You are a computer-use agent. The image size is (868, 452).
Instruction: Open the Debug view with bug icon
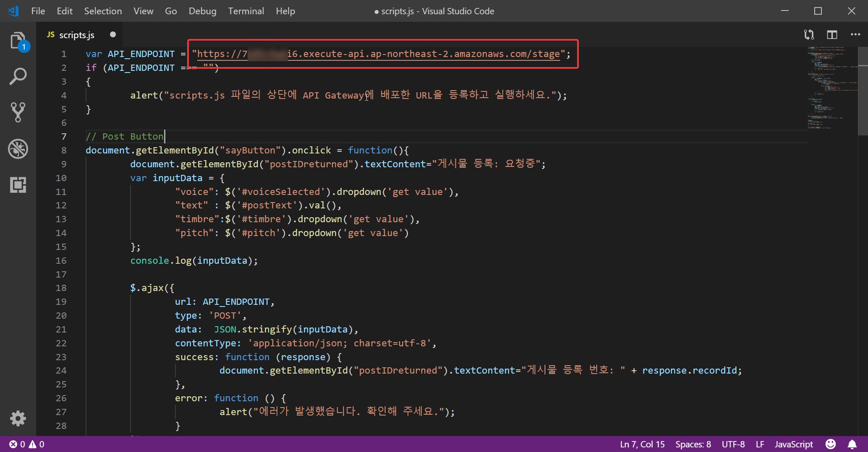18,148
